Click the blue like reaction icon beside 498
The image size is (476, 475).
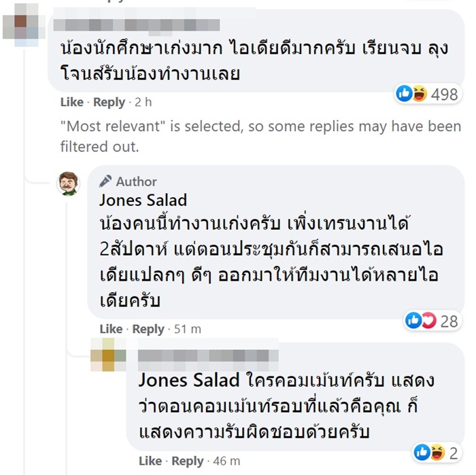405,94
